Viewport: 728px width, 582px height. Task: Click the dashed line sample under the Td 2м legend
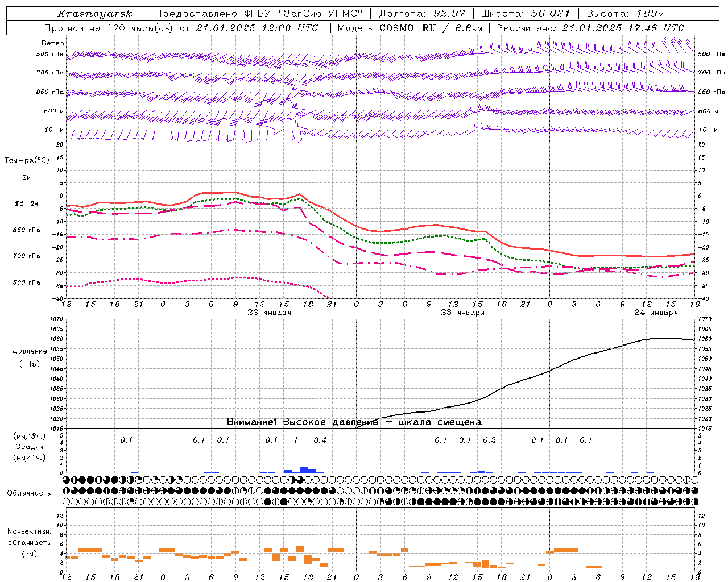pyautogui.click(x=25, y=210)
